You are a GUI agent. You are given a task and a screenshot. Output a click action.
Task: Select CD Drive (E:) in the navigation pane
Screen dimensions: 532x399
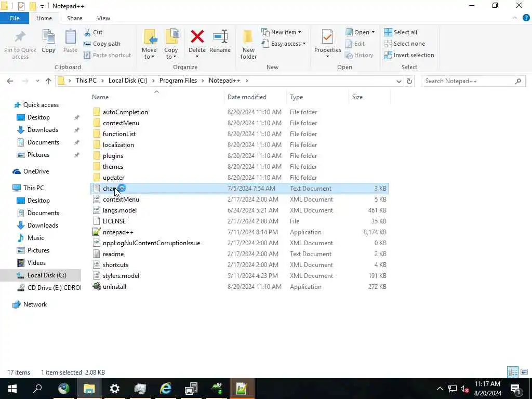[49, 288]
